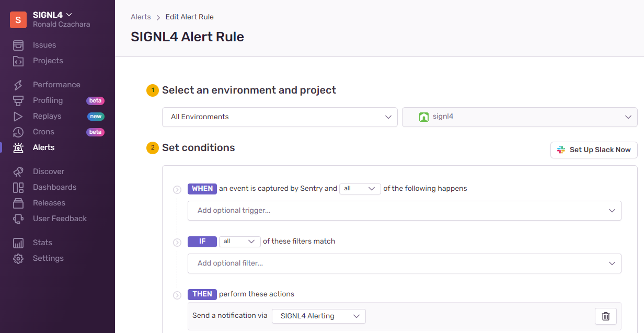
Task: Open the SIGNL4 Alerting notification dropdown
Action: [319, 316]
